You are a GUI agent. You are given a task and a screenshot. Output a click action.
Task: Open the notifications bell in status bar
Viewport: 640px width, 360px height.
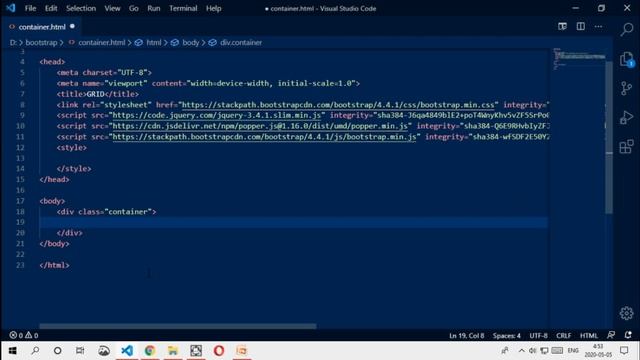[x=628, y=335]
